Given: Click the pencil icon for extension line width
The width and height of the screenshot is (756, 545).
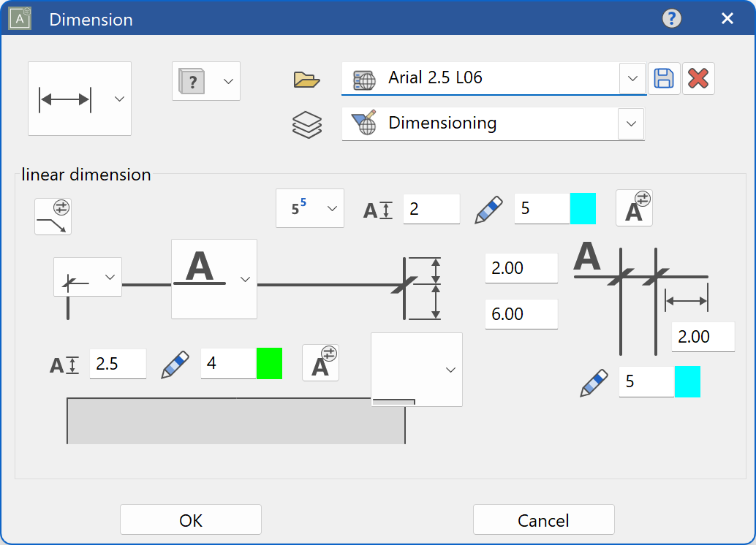Looking at the screenshot, I should (488, 209).
